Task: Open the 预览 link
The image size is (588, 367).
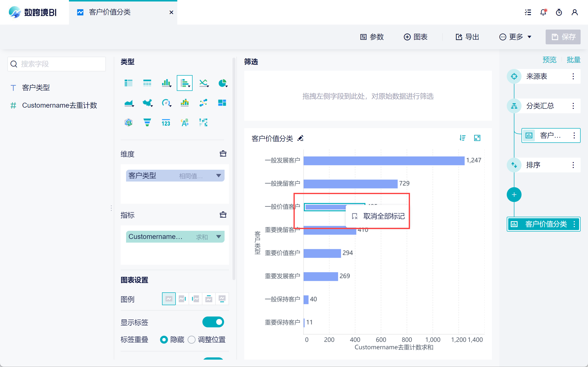Action: pos(549,60)
